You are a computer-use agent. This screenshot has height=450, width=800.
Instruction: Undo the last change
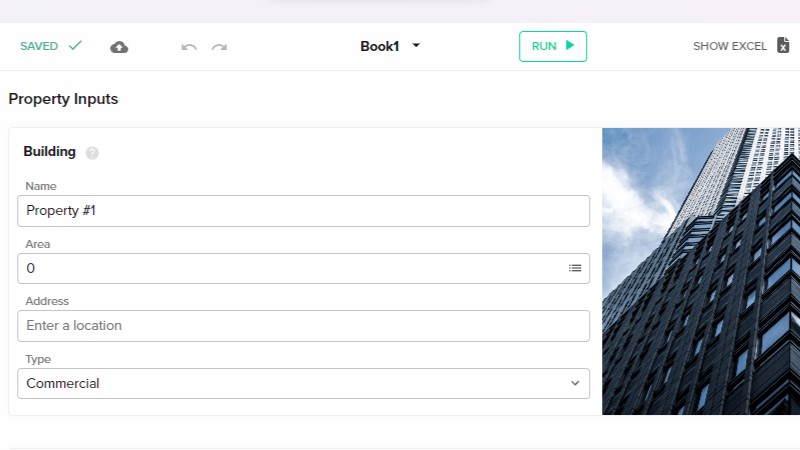tap(188, 47)
